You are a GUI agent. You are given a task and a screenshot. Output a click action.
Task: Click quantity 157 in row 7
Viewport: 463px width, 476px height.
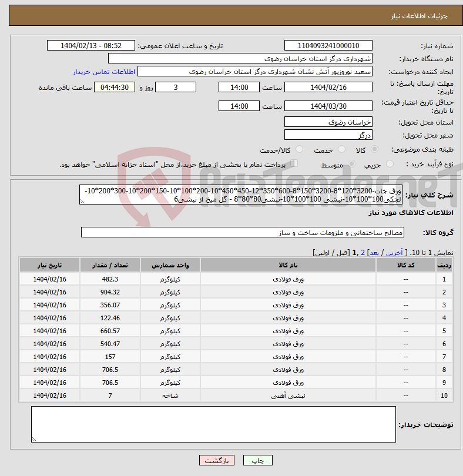pos(110,357)
